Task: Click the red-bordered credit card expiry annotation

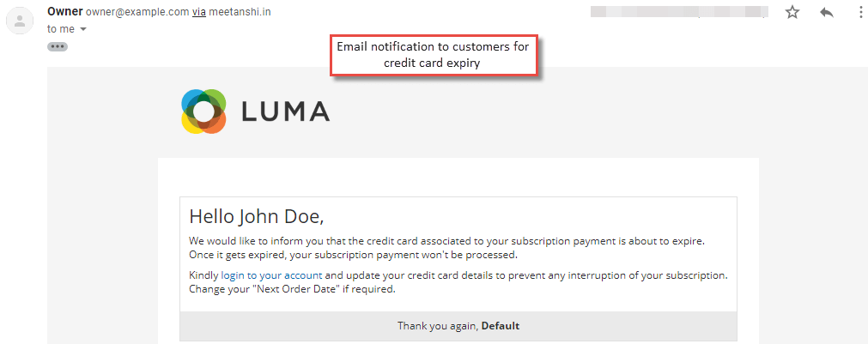Action: point(434,55)
